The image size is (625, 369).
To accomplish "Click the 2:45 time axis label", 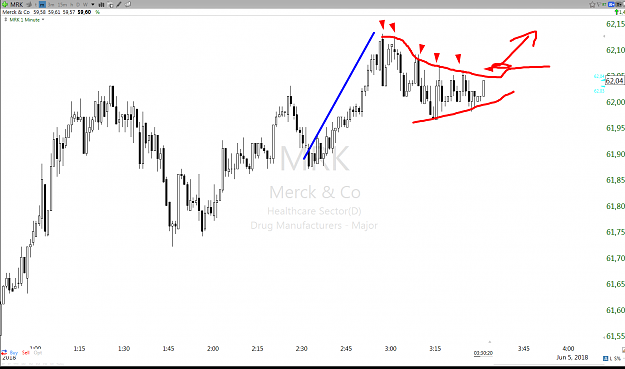I will (x=346, y=349).
